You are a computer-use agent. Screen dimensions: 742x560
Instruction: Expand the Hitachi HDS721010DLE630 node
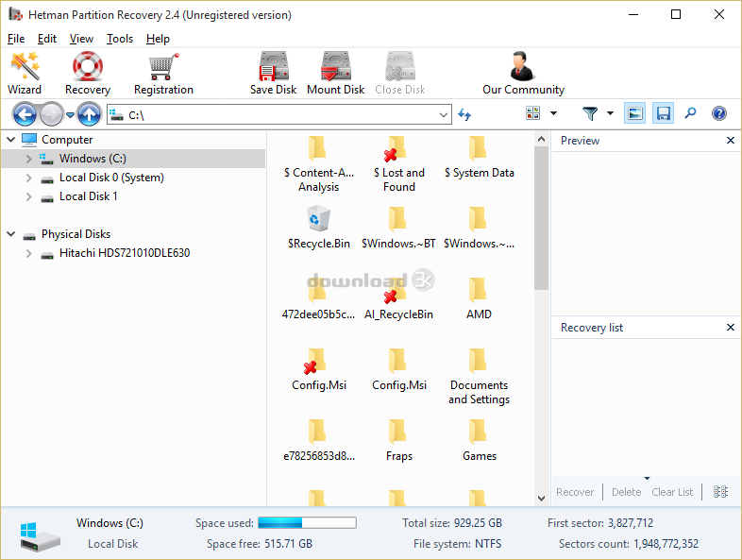point(28,253)
